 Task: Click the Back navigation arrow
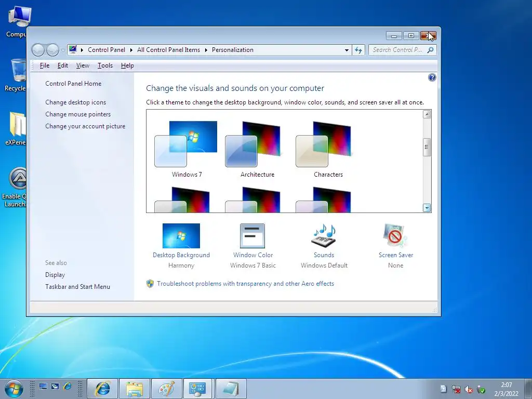pos(38,50)
